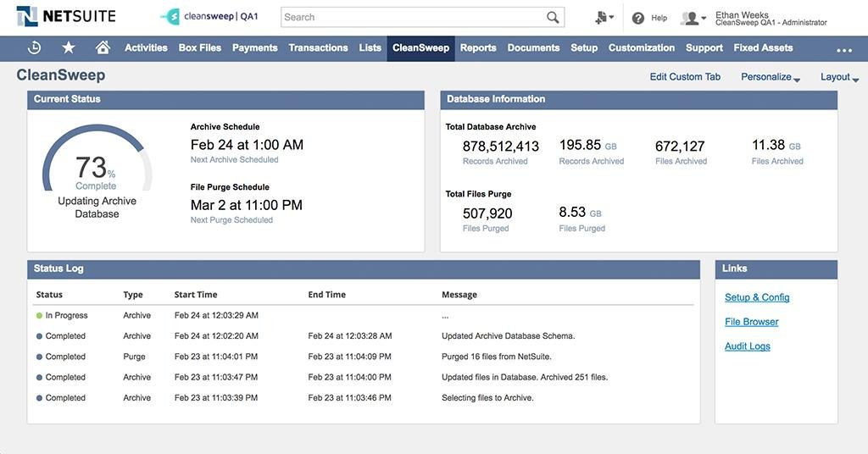868x454 pixels.
Task: Click end time Feb 23 at 11:04:09 PM
Action: tap(349, 357)
